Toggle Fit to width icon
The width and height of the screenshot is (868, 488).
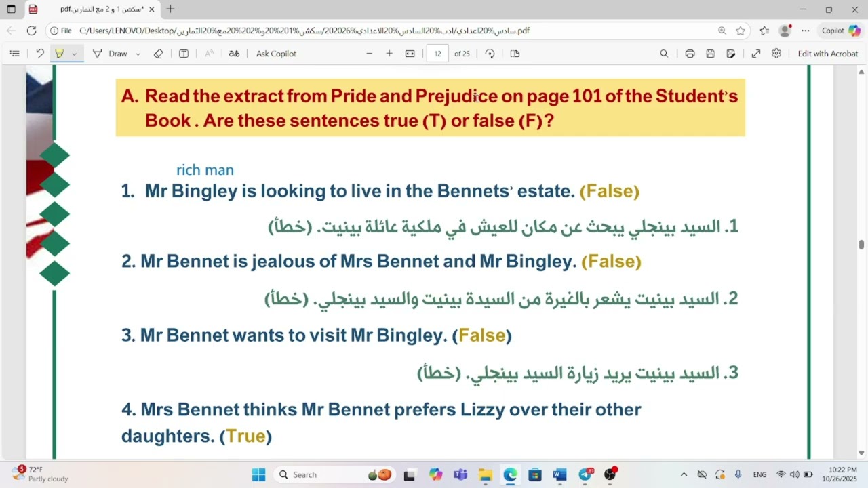(410, 54)
